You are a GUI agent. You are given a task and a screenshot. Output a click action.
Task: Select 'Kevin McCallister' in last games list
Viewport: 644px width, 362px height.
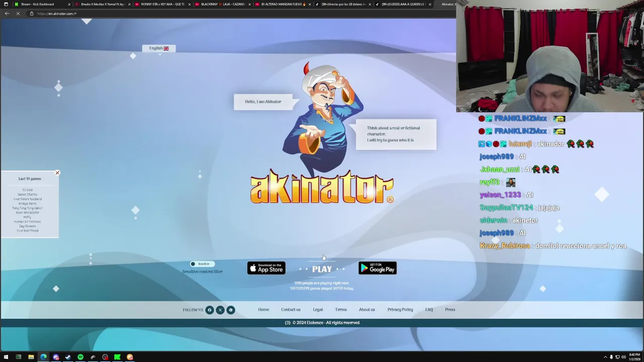click(28, 213)
